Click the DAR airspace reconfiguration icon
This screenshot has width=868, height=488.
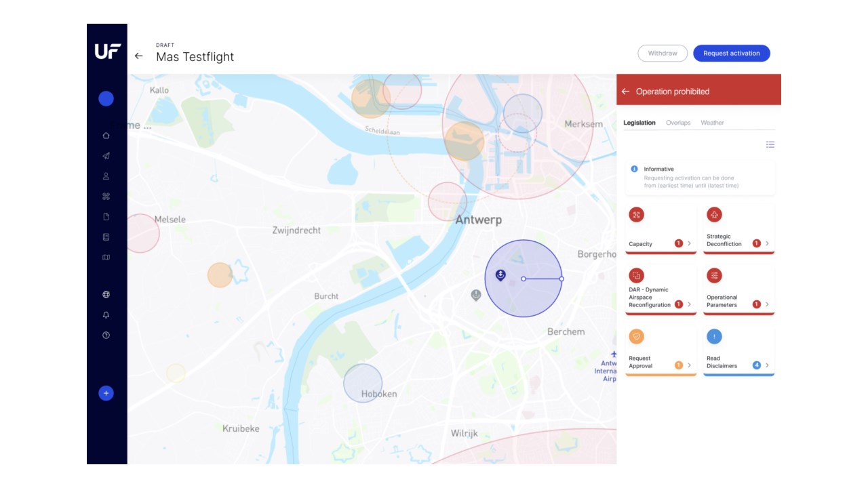[636, 275]
